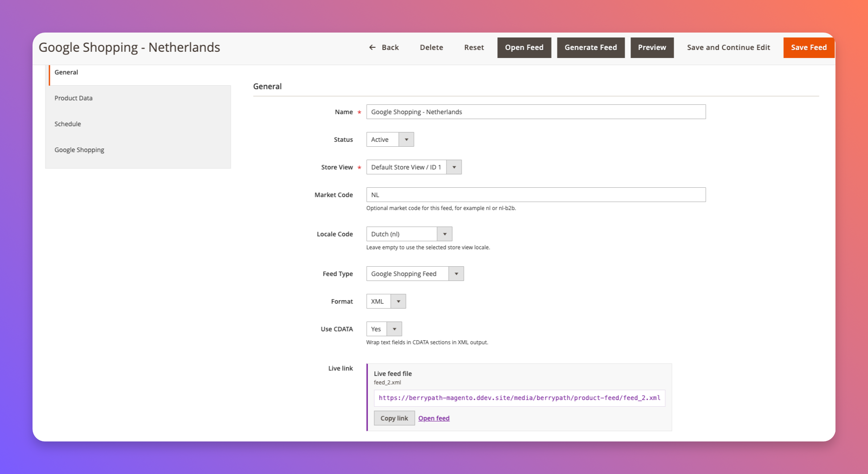868x474 pixels.
Task: Click the Back arrow icon
Action: (x=372, y=47)
